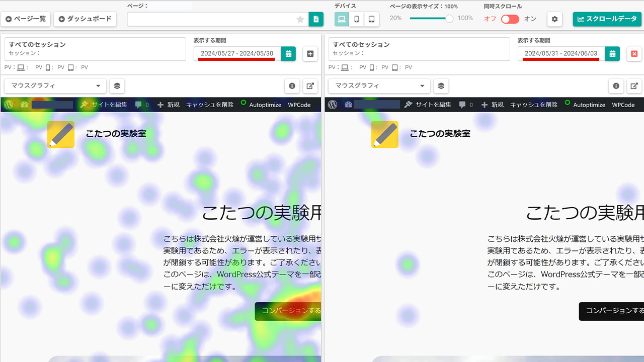Click the ページ一覧 back button
The width and height of the screenshot is (644, 362).
click(26, 19)
